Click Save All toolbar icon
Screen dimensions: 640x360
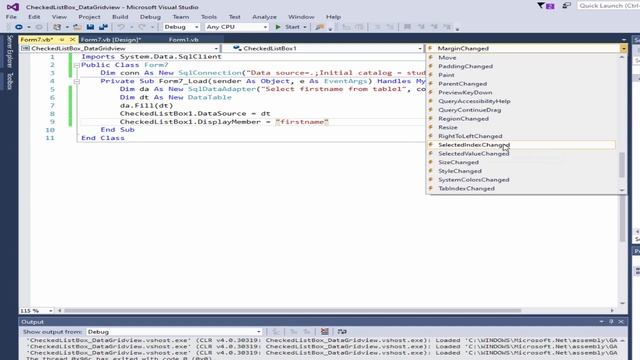click(103, 27)
